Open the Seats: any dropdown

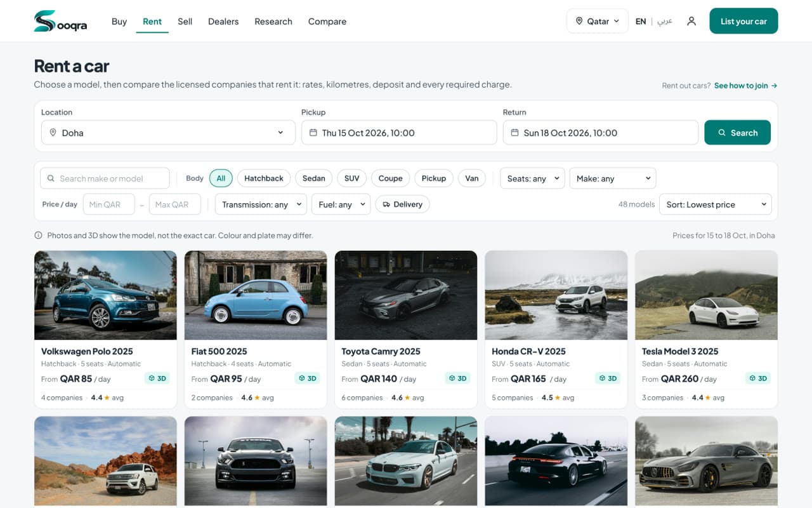[533, 178]
